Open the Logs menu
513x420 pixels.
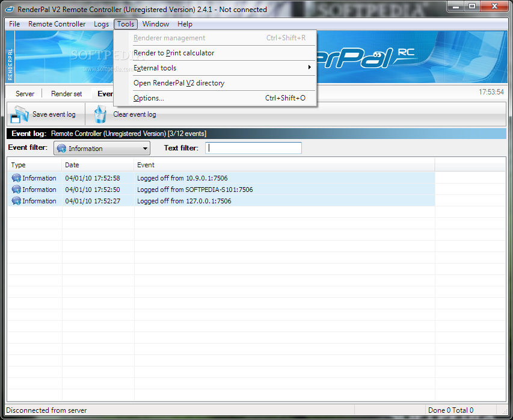point(101,24)
